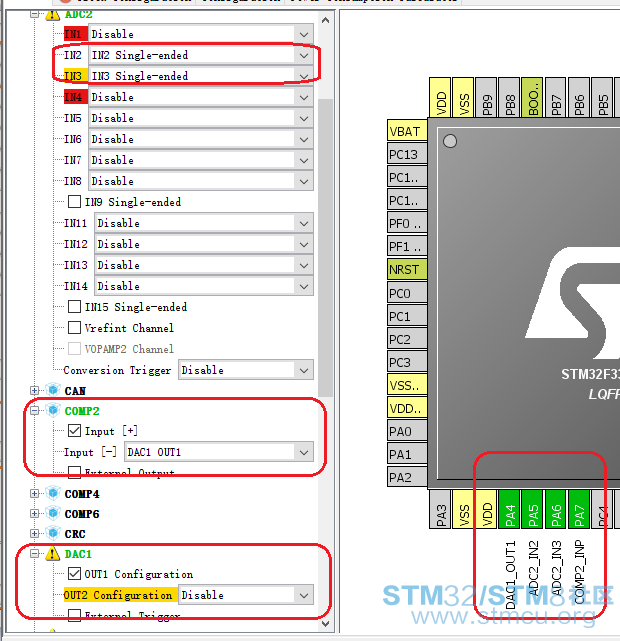Viewport: 620px width, 641px height.
Task: Select pin PC0 on the chip
Action: click(x=407, y=293)
